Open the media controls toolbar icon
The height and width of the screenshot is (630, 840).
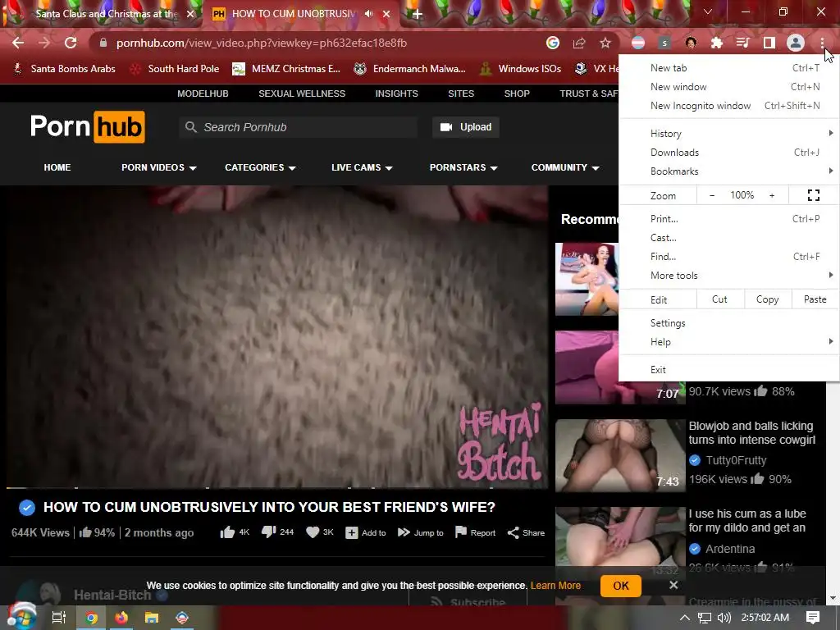pyautogui.click(x=743, y=43)
